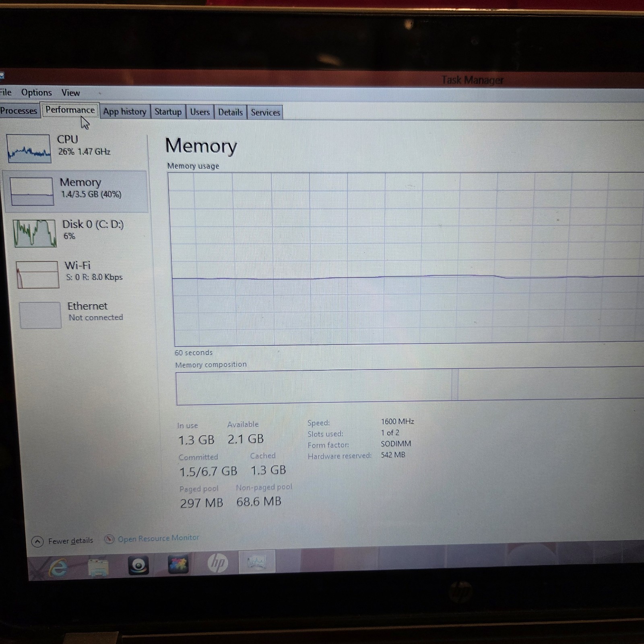Select the Disk 0 activity graph thumbnail
The height and width of the screenshot is (644, 644).
[35, 233]
